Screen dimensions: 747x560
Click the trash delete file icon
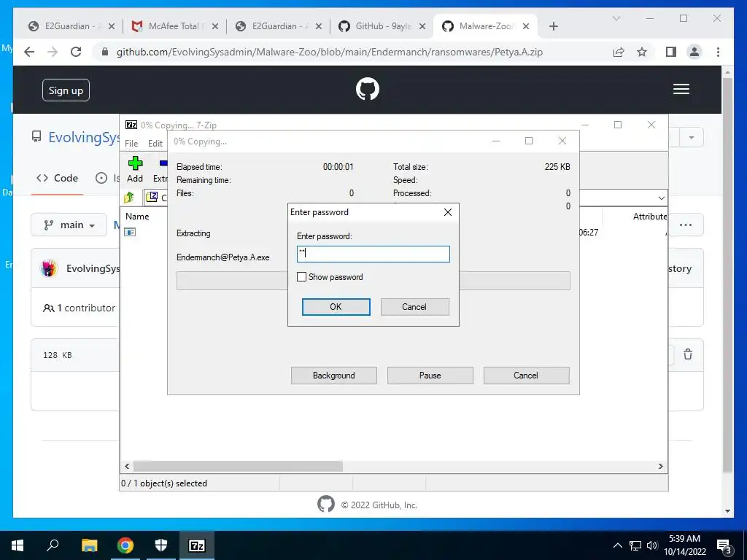[x=688, y=354]
